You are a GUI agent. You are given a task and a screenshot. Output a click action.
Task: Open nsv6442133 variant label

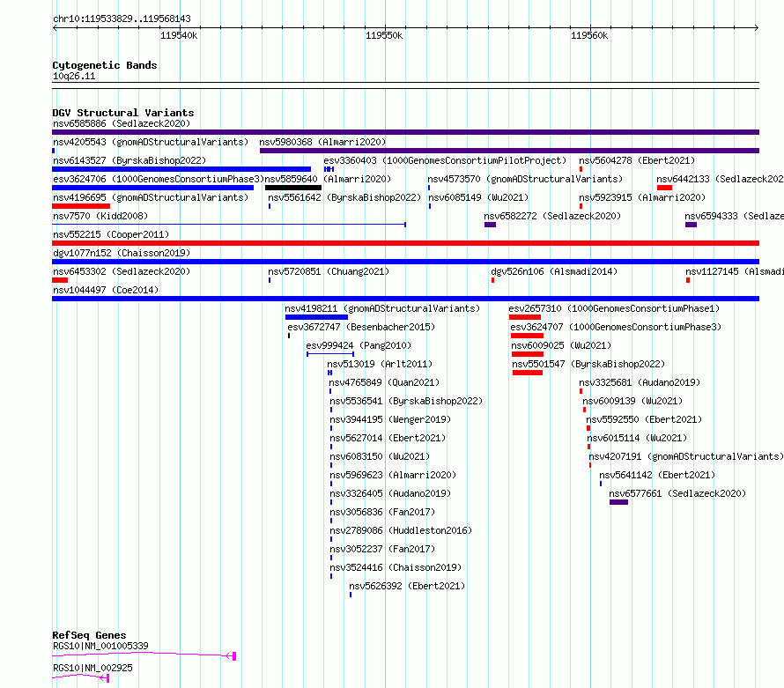[720, 179]
